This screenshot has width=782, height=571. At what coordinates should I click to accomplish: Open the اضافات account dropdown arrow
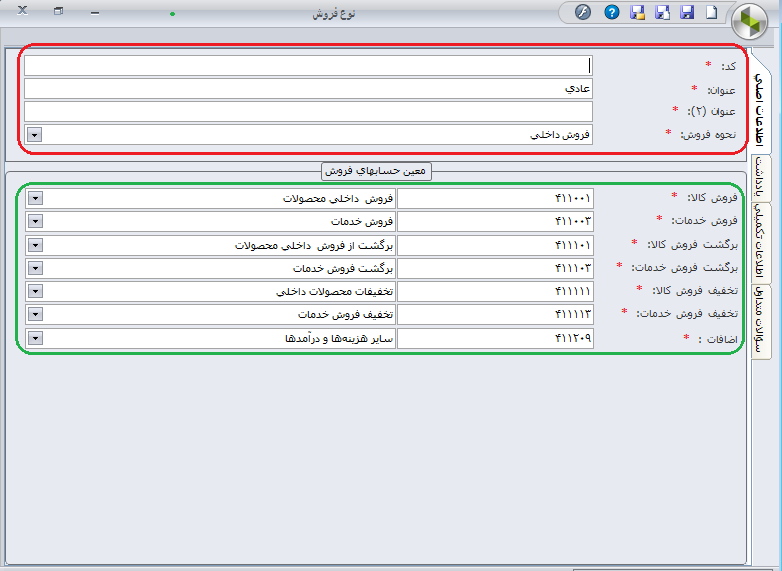(35, 338)
